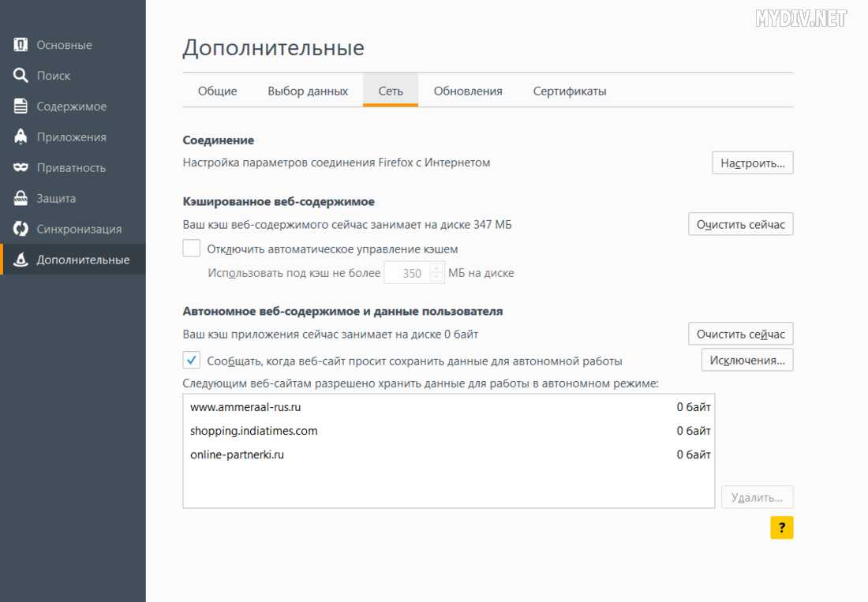Click the Настроить... connection button
The height and width of the screenshot is (602, 868).
click(752, 163)
